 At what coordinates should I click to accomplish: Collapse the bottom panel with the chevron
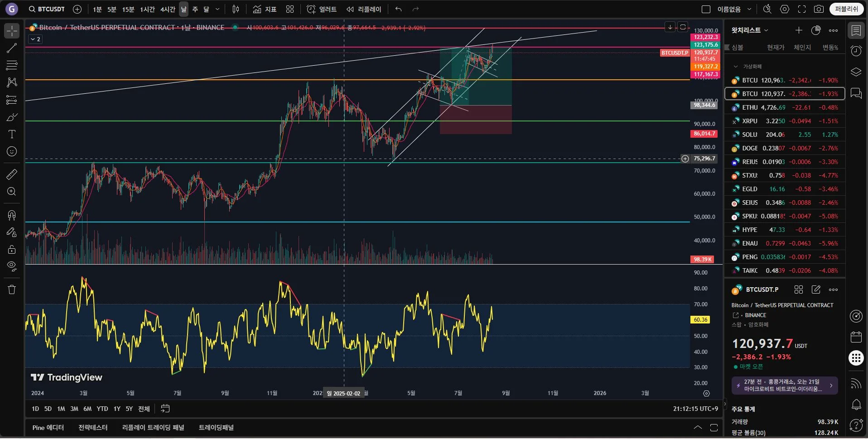click(x=698, y=427)
